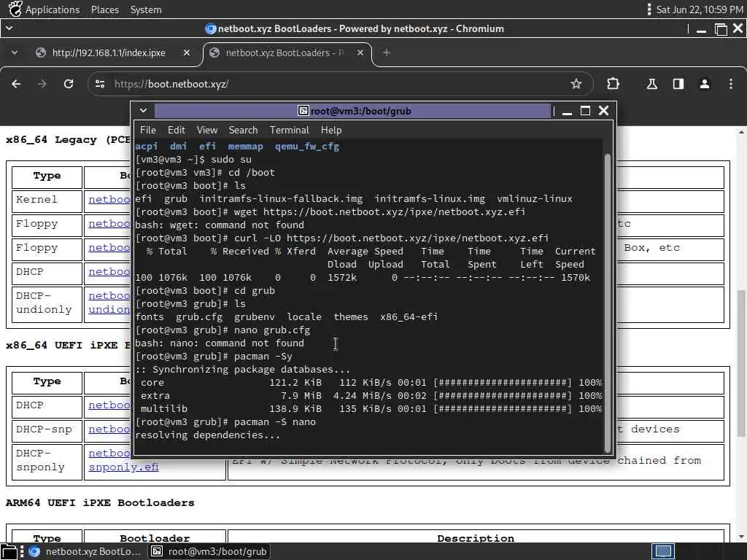Open the DHCP-snponly snponly.efi link
This screenshot has height=560, width=747.
(123, 467)
